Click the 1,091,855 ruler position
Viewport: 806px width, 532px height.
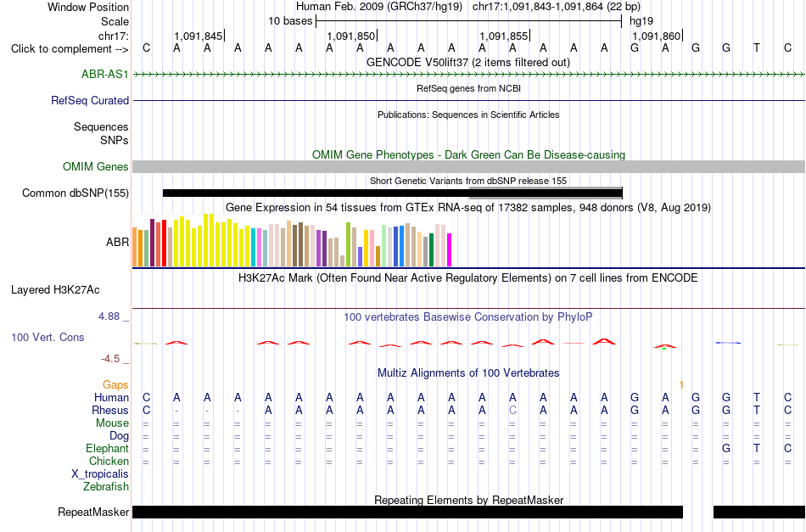(x=504, y=36)
